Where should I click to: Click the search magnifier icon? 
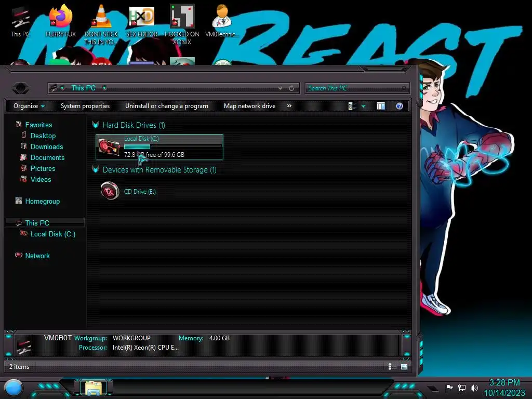click(x=404, y=88)
